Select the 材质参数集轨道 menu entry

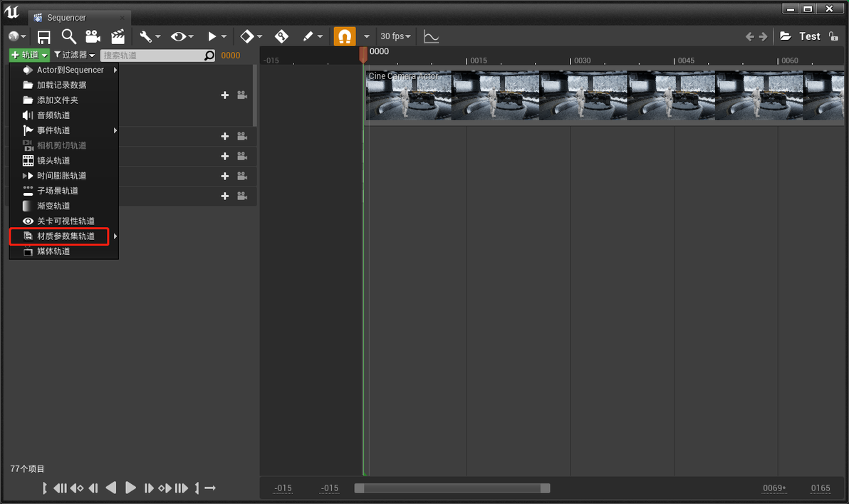[x=64, y=236]
